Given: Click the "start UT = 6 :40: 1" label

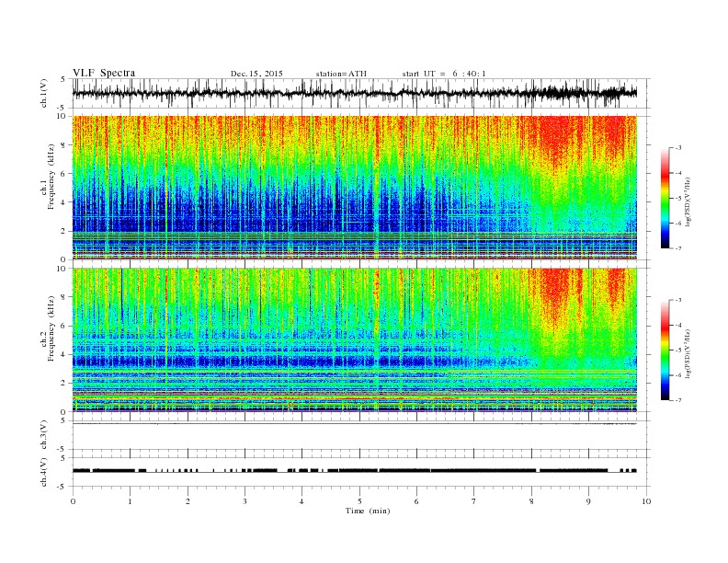Looking at the screenshot, I should [x=444, y=74].
